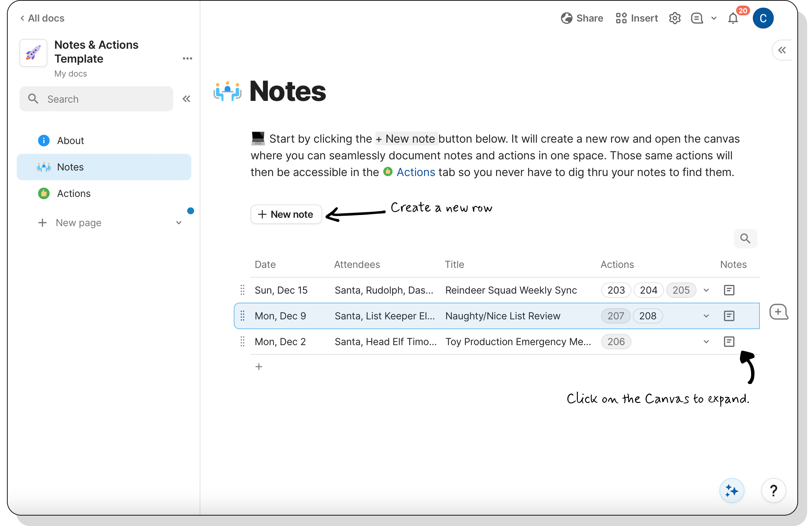Screen dimensions: 812x526
Task: Click the help question mark button
Action: pos(773,491)
